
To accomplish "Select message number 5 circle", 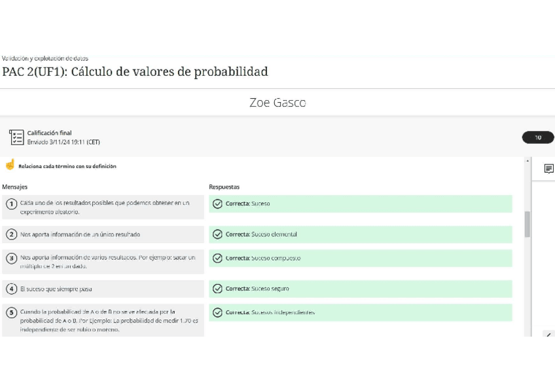I will [11, 313].
